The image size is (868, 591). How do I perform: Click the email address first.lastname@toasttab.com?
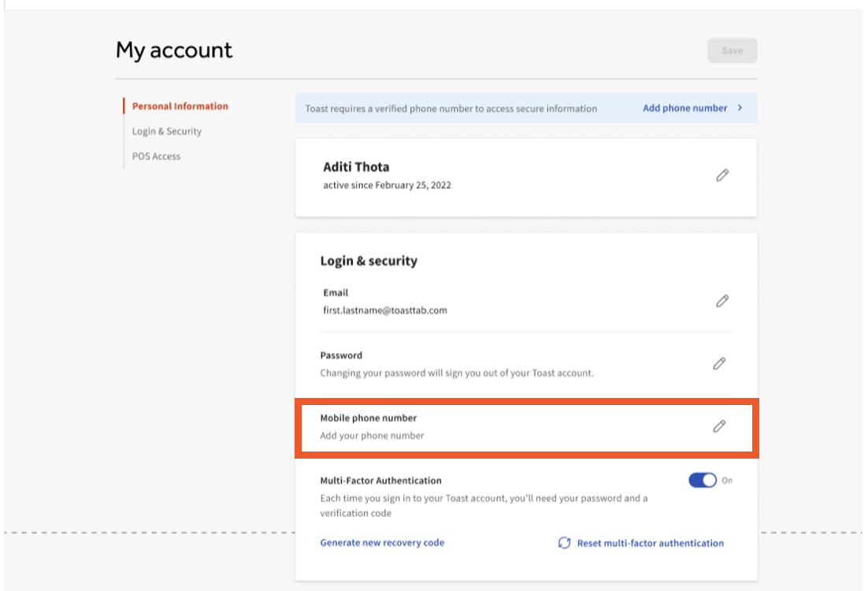pyautogui.click(x=384, y=310)
